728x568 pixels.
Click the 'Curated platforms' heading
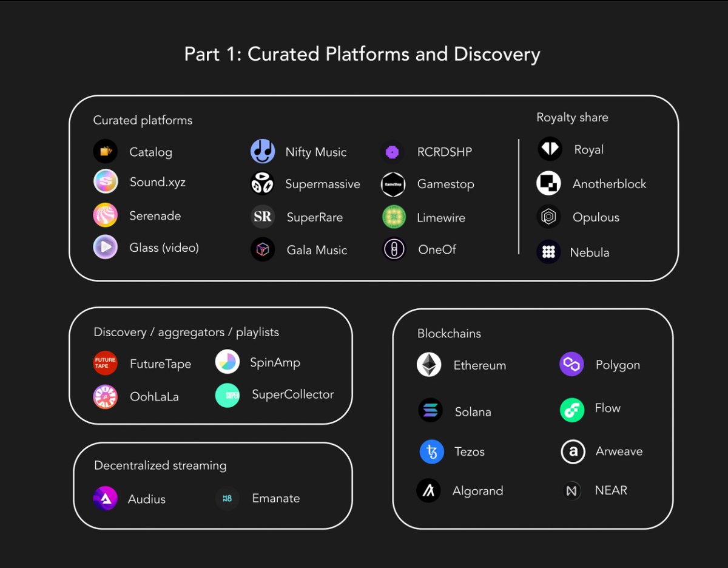(x=143, y=120)
